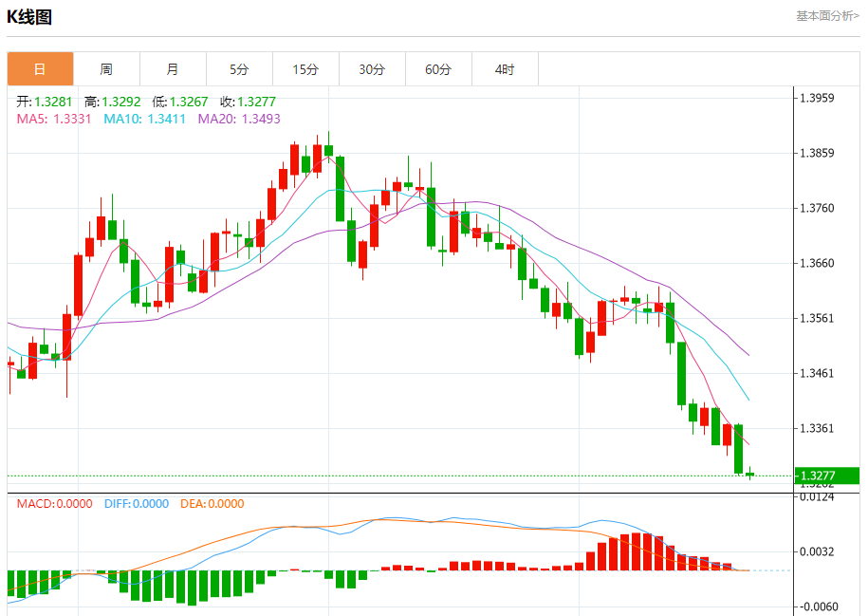Open the 5分 interval tab
Image resolution: width=868 pixels, height=616 pixels.
(239, 69)
